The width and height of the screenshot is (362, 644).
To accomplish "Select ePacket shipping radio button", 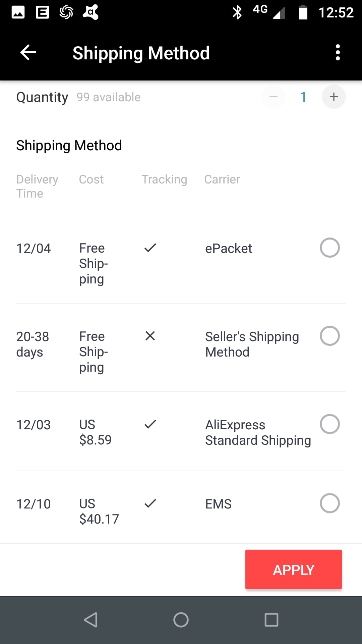I will (x=329, y=248).
